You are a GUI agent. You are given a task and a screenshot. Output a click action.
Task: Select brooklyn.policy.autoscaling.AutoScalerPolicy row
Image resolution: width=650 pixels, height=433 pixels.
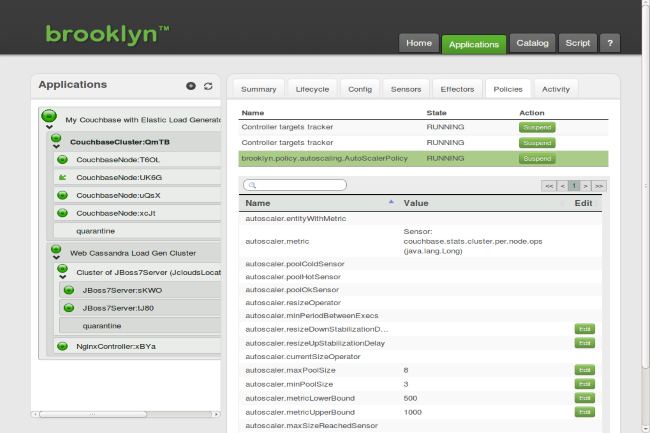[x=423, y=159]
